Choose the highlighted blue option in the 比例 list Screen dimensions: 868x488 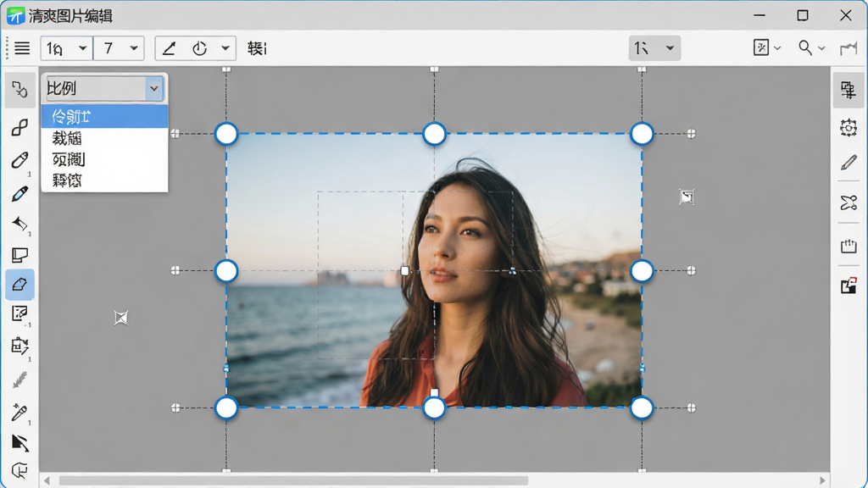(104, 117)
